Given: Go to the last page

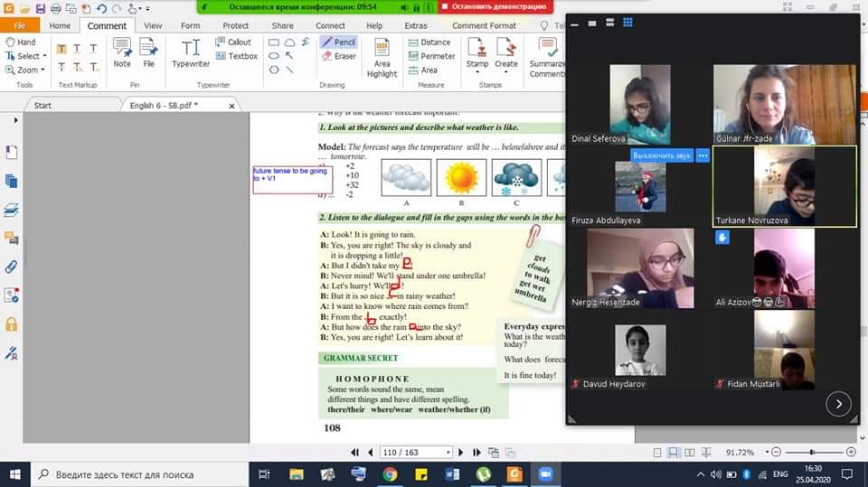Looking at the screenshot, I should coord(476,452).
